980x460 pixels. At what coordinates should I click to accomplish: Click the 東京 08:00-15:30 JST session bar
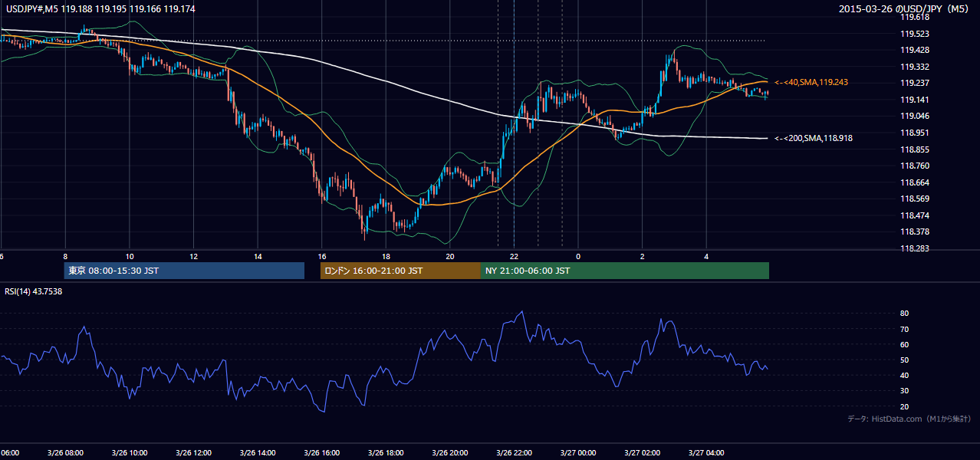[x=184, y=271]
